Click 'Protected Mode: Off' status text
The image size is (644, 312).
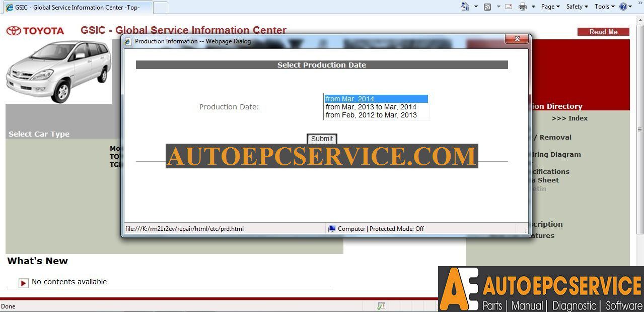click(x=397, y=229)
